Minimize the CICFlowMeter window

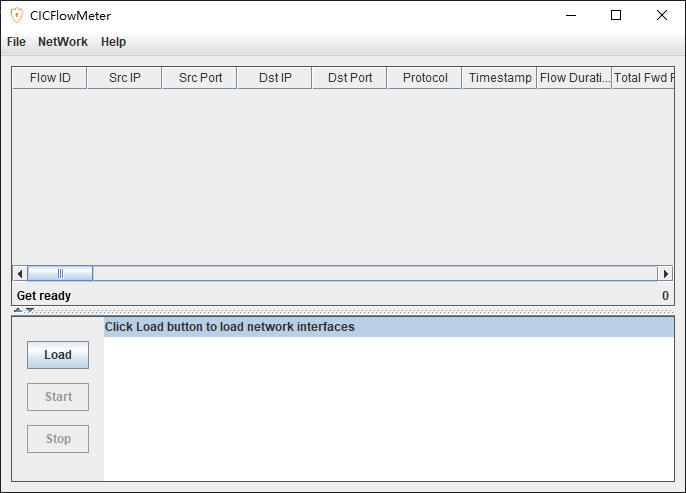click(x=571, y=15)
